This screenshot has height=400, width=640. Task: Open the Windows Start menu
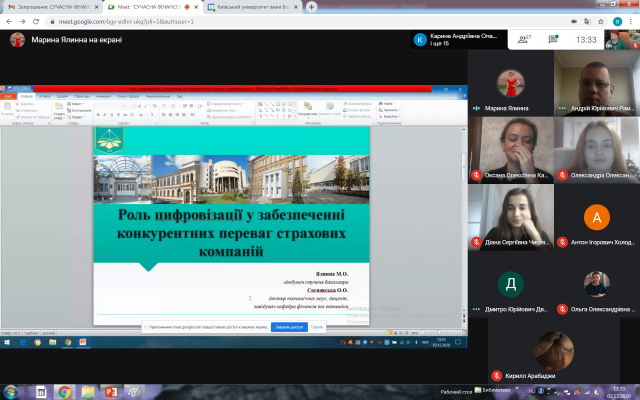coord(8,391)
